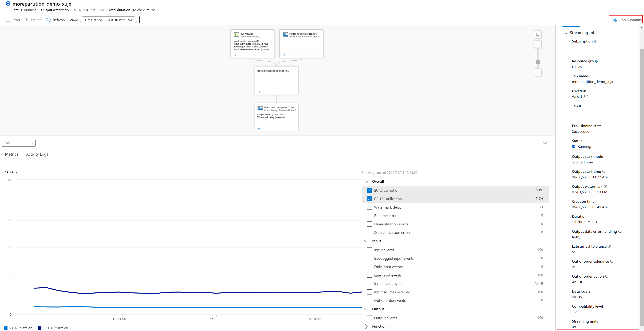Click the diagram zoom slider handle
The image size is (644, 331).
point(538,62)
